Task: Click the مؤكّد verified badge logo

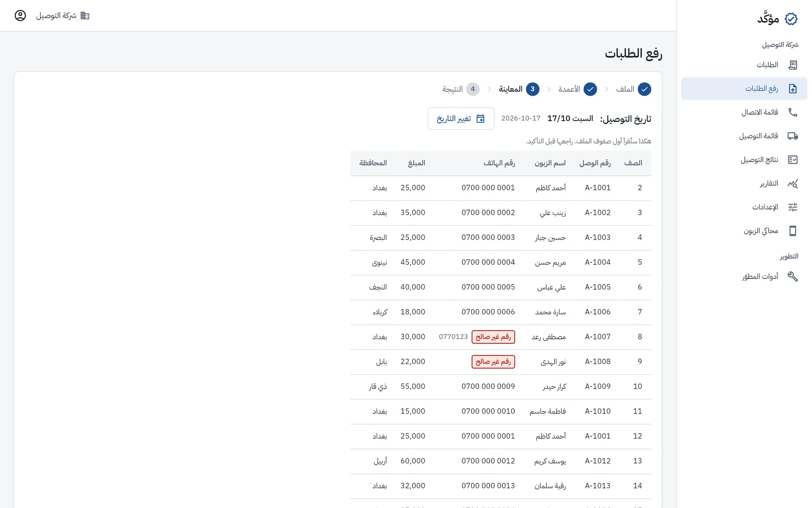Action: (x=791, y=19)
